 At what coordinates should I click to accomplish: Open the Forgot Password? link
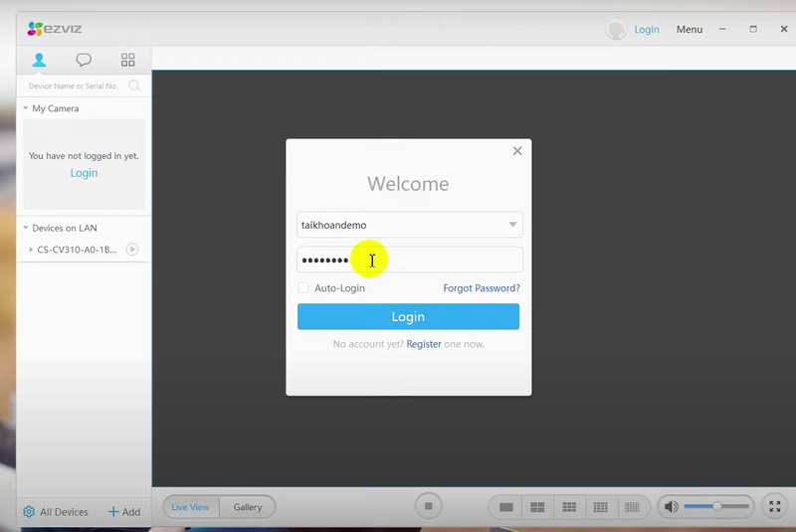[482, 288]
